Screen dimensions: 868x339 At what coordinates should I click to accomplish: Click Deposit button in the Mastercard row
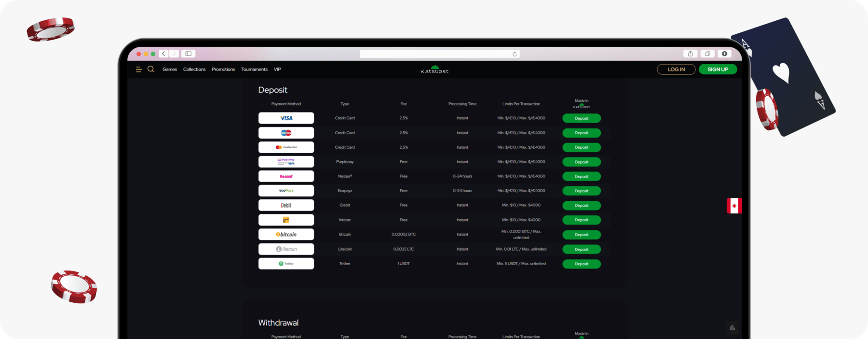click(582, 147)
